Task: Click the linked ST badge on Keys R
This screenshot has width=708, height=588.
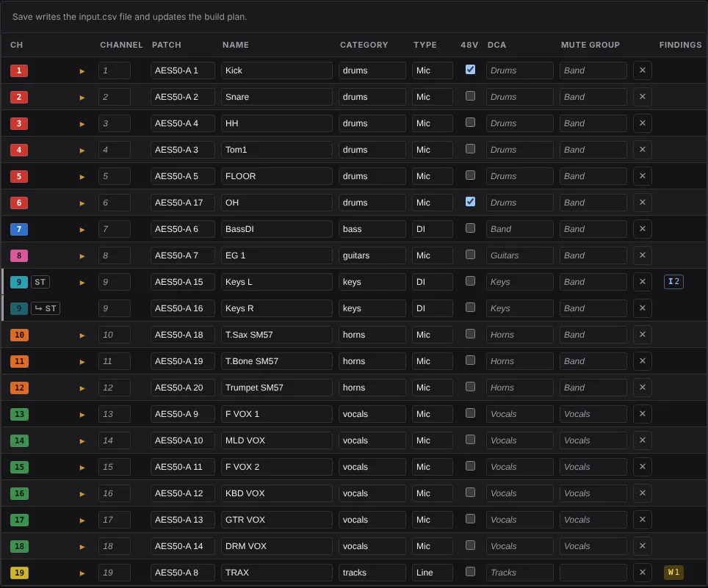Action: click(x=45, y=308)
